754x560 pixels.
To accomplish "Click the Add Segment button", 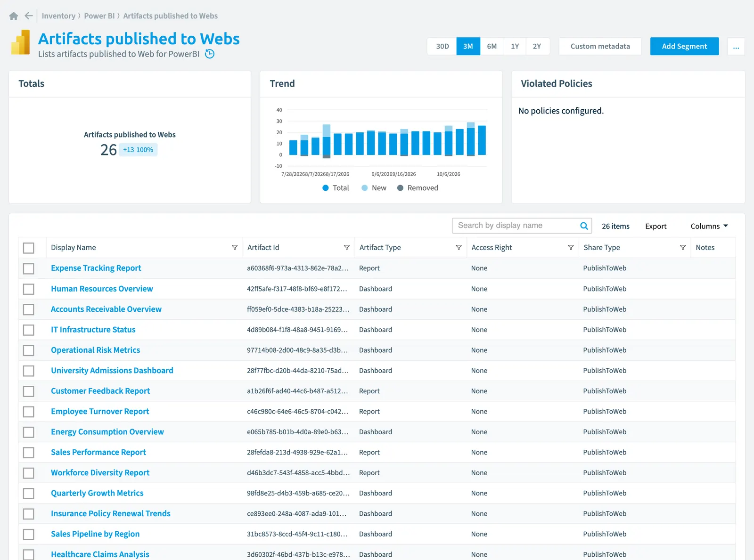I will coord(684,46).
